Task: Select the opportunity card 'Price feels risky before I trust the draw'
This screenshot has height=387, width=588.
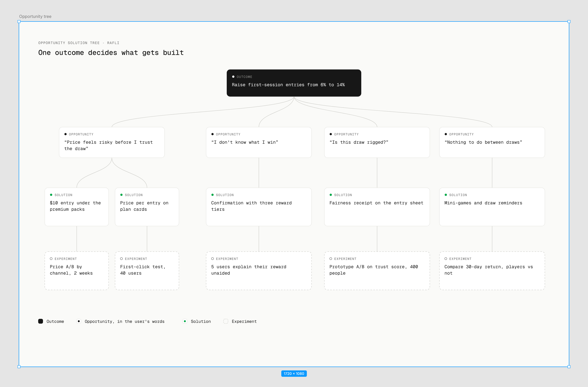Action: (x=112, y=142)
